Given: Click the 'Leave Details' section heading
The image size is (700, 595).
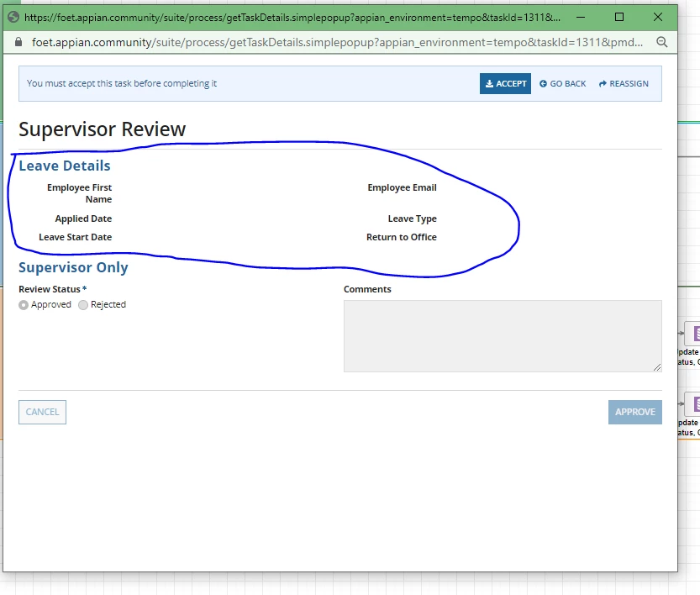Looking at the screenshot, I should 64,166.
